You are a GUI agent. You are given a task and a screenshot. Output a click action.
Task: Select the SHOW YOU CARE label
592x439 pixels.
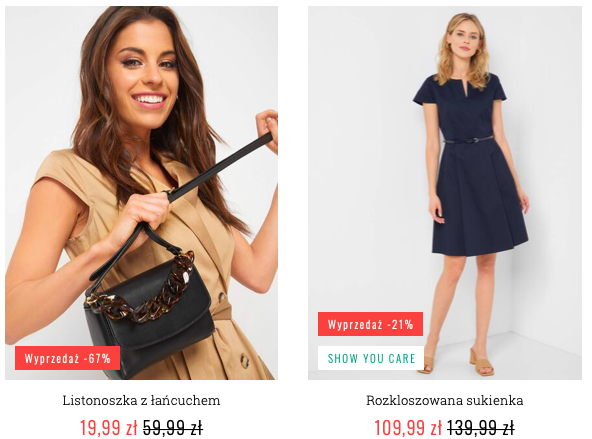coord(372,358)
